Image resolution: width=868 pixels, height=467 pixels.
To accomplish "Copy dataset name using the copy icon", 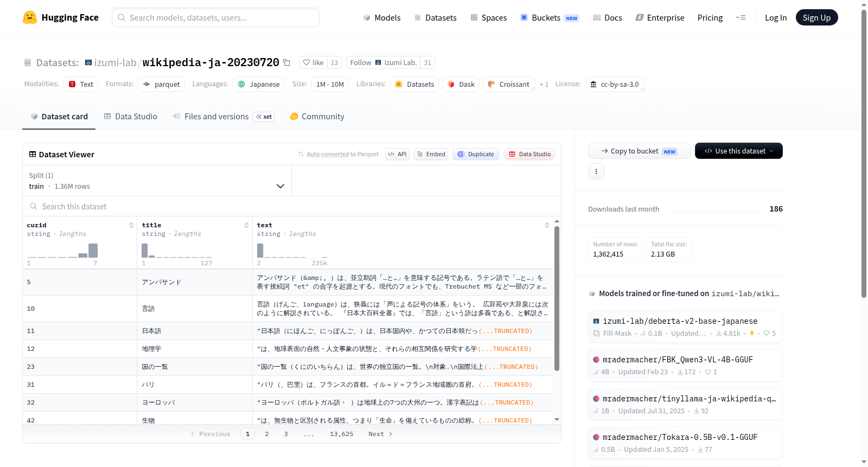I will tap(286, 63).
